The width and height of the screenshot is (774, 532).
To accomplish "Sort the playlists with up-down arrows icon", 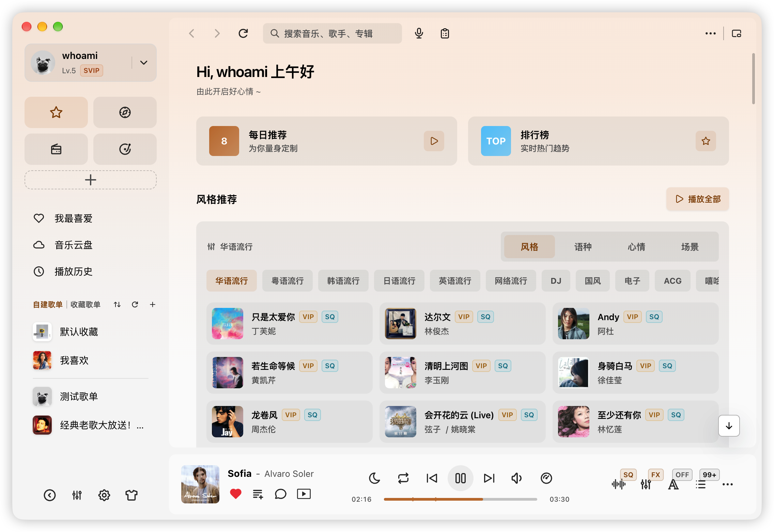I will click(x=117, y=304).
